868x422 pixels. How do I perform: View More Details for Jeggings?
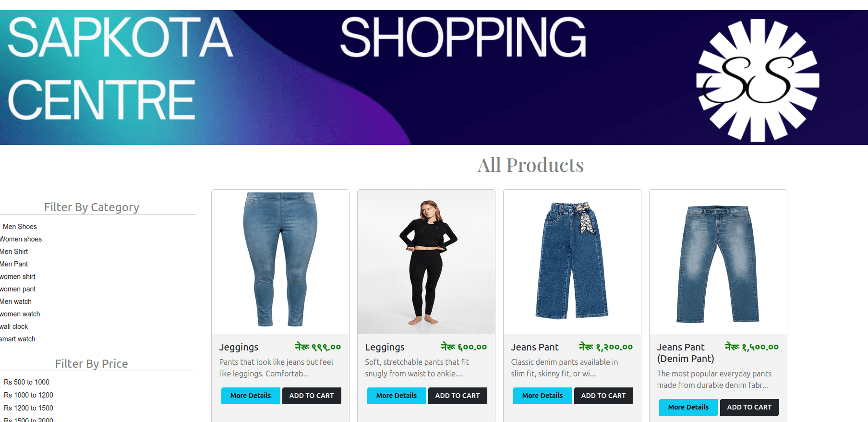pyautogui.click(x=251, y=396)
